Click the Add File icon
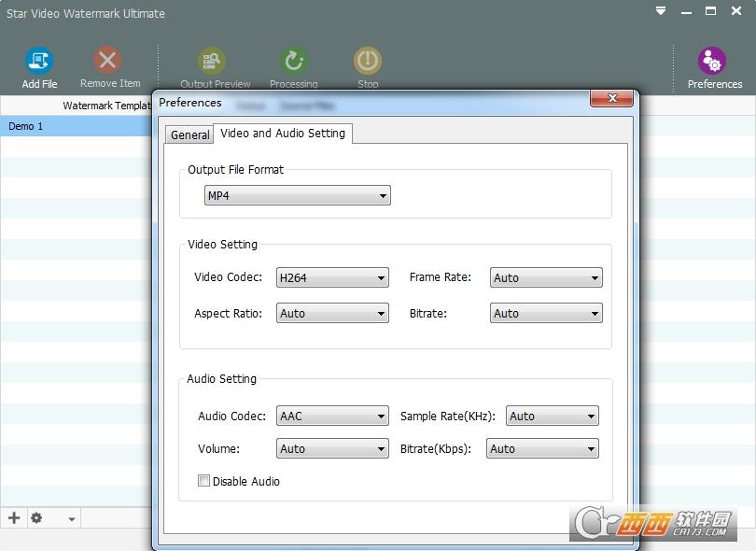 39,61
